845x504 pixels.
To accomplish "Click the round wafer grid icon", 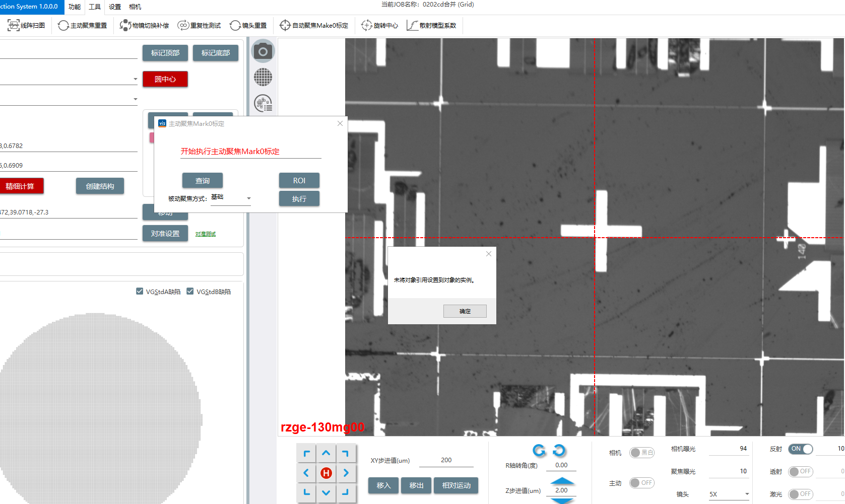I will pos(263,78).
